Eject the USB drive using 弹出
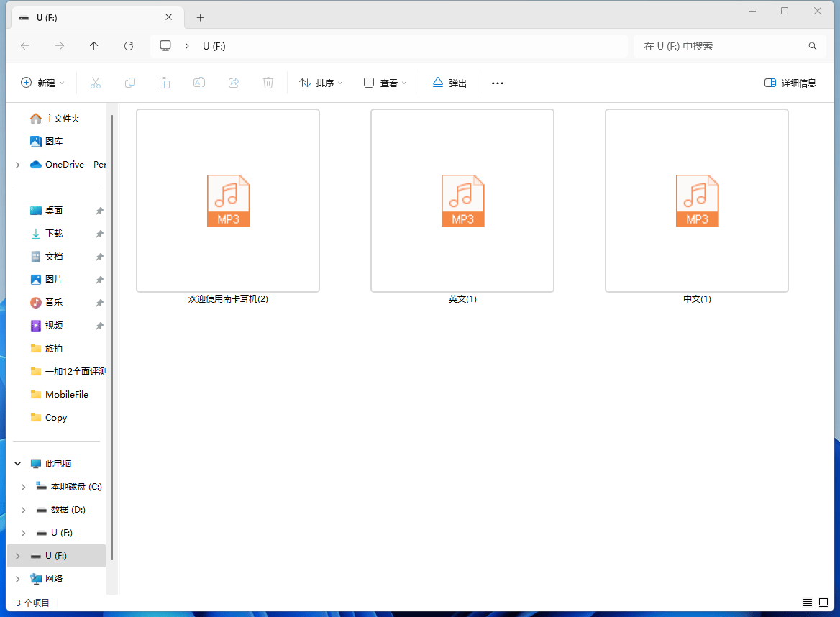840x617 pixels. tap(449, 83)
